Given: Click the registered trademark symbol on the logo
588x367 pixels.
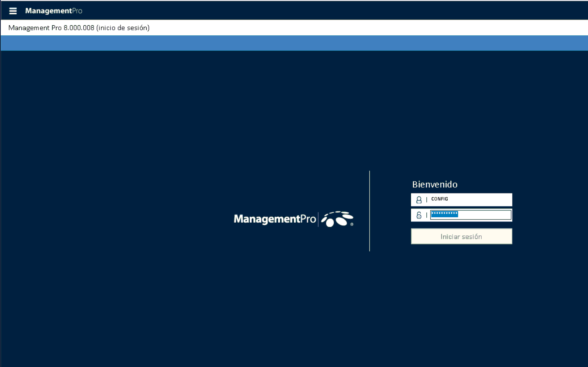Looking at the screenshot, I should coord(352,224).
